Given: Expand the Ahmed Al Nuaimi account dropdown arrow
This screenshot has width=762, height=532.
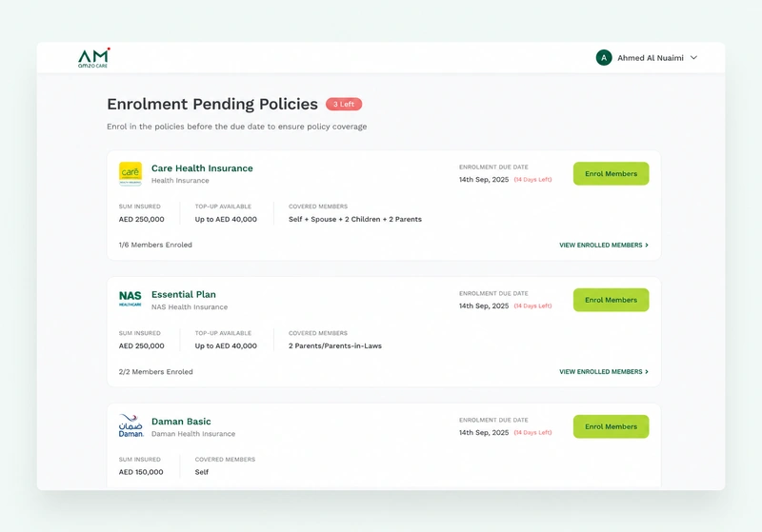Looking at the screenshot, I should (x=694, y=58).
